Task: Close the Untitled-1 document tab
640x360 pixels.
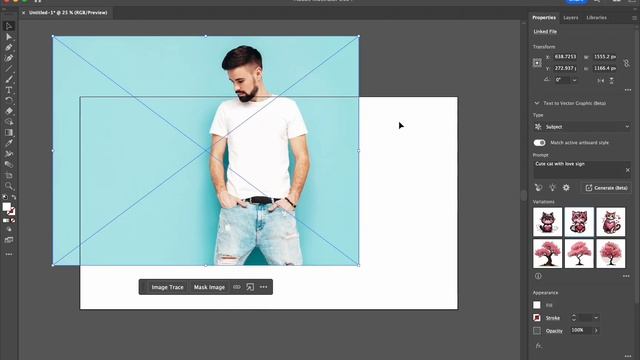Action: pos(23,13)
